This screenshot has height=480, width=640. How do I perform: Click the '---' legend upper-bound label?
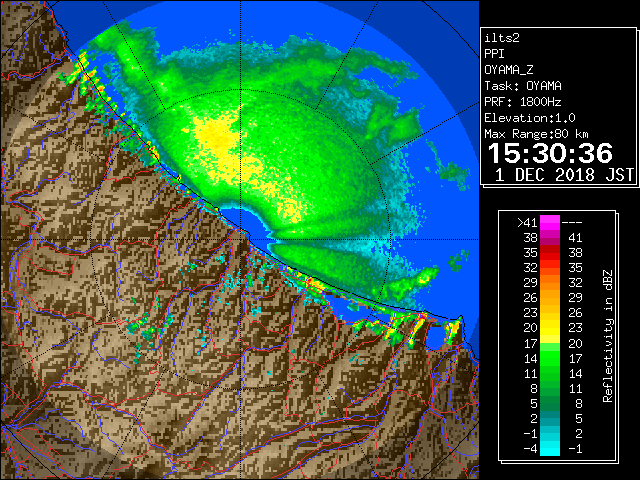572,223
